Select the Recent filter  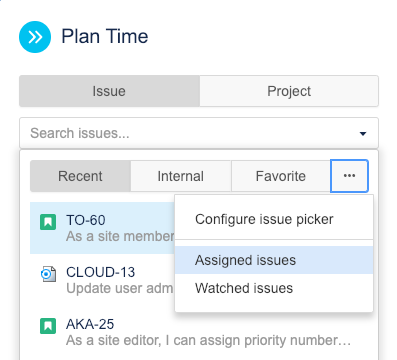(x=80, y=176)
